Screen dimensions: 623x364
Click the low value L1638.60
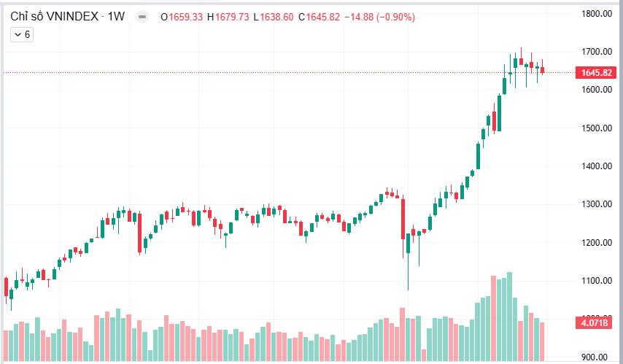coord(274,17)
